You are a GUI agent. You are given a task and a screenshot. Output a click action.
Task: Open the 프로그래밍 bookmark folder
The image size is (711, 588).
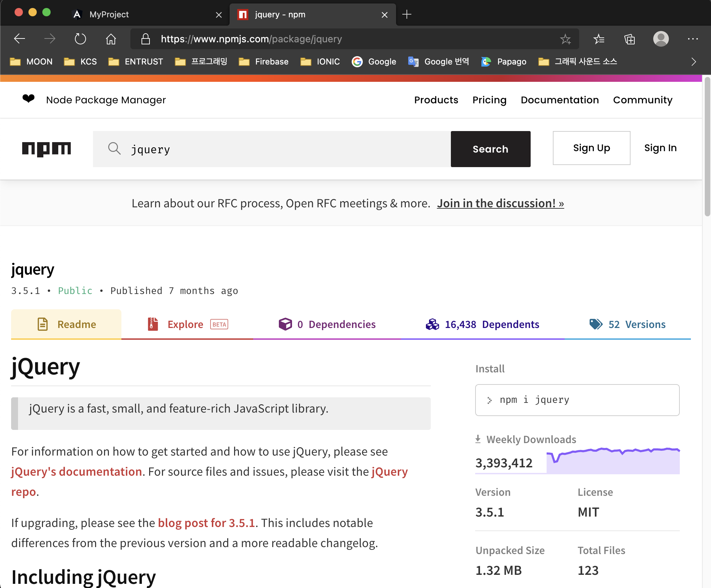click(x=201, y=62)
